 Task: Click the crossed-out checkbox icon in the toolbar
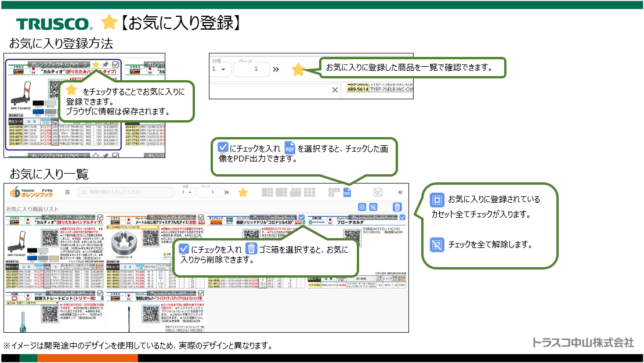[x=378, y=192]
